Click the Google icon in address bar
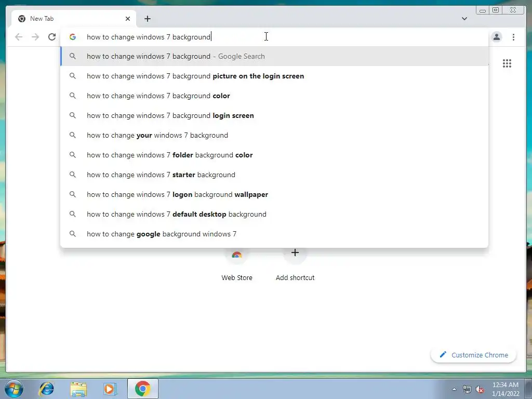532x399 pixels. tap(73, 37)
